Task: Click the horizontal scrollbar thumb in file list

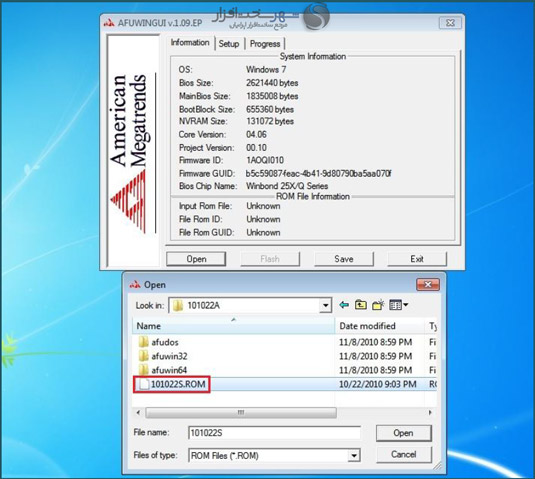Action: (241, 413)
